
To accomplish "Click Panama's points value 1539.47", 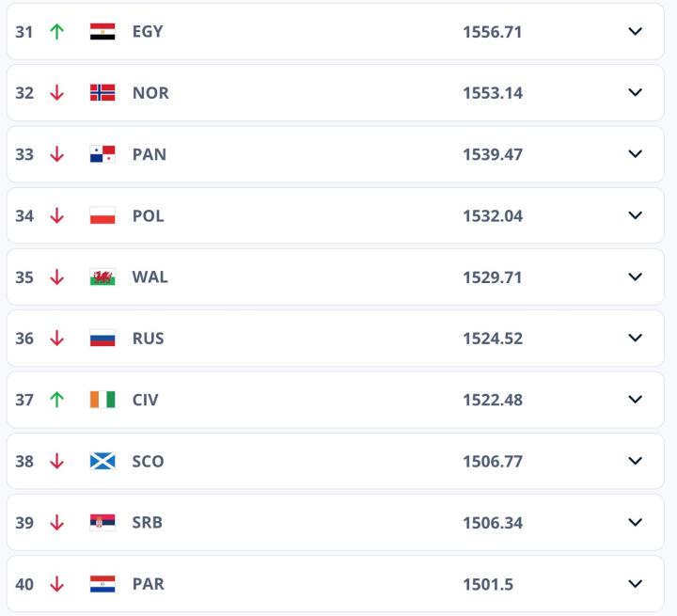I will pyautogui.click(x=493, y=154).
